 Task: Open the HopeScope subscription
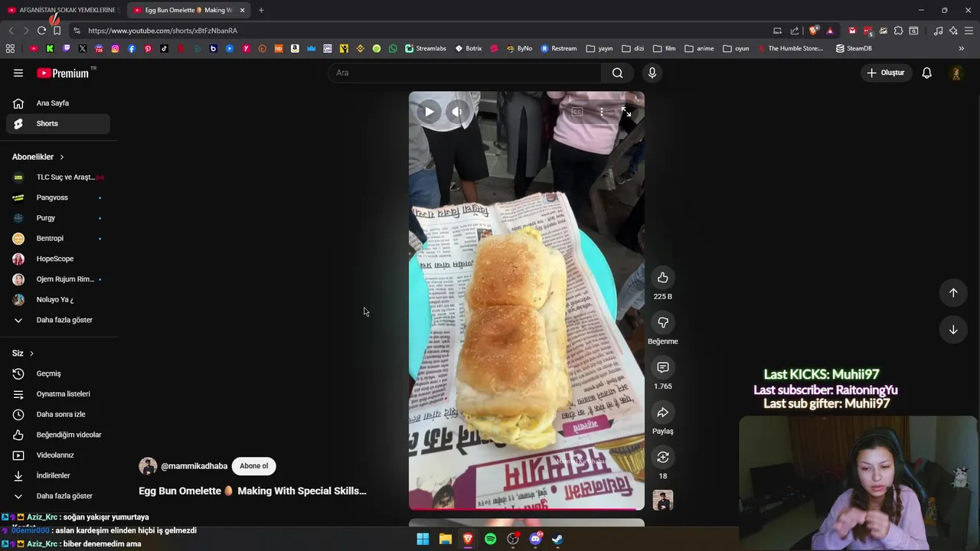58,259
